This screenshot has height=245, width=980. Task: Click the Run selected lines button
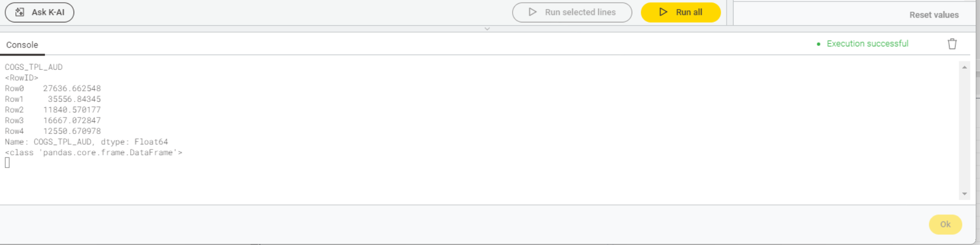pos(572,12)
